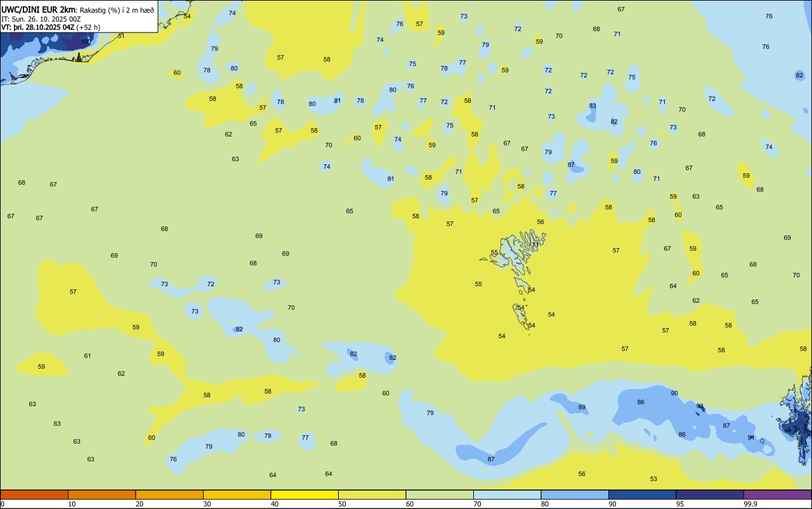Click the 95–99.9 navy legend swatch
Screen dimensions: 812x509
pyautogui.click(x=710, y=494)
